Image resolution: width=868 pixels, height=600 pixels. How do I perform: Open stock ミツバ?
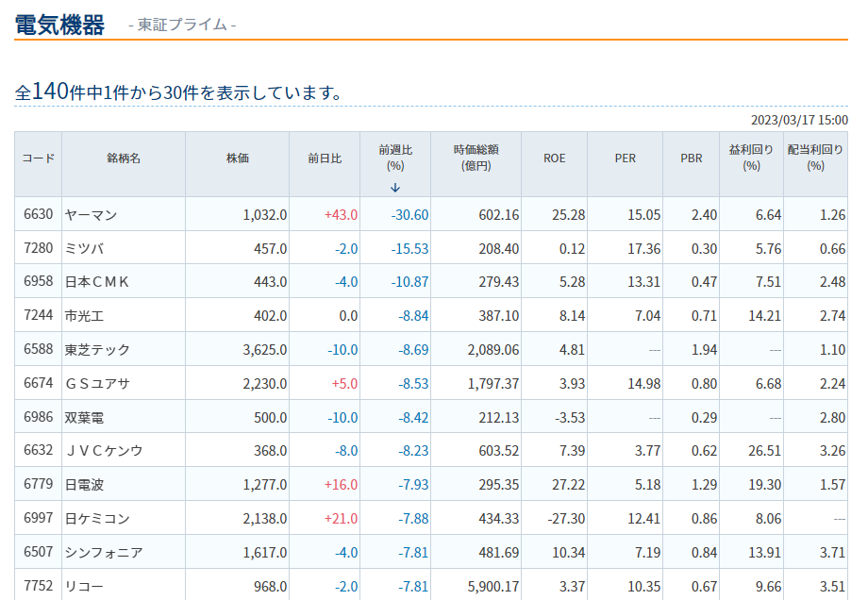84,248
